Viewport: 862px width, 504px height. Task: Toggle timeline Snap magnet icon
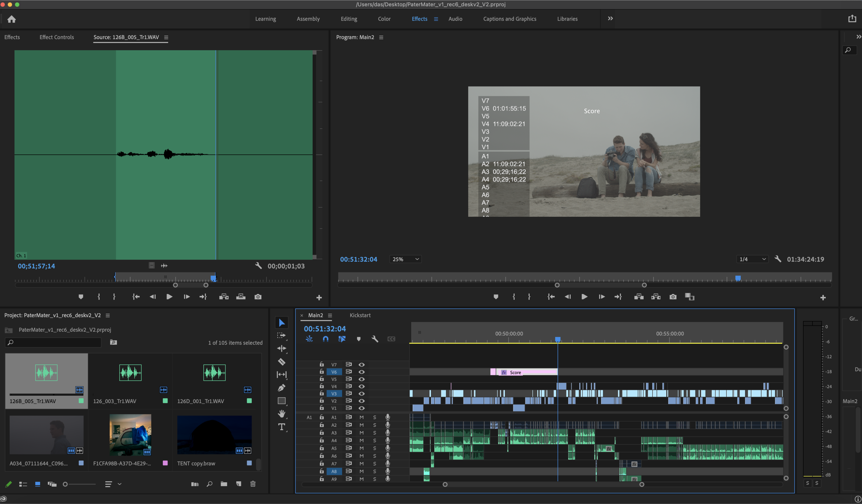pos(325,339)
